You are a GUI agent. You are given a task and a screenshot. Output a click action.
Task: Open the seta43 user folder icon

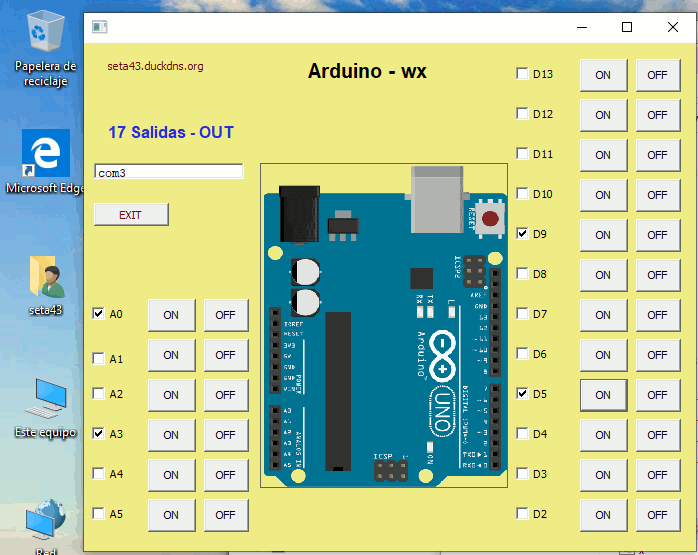pos(46,285)
